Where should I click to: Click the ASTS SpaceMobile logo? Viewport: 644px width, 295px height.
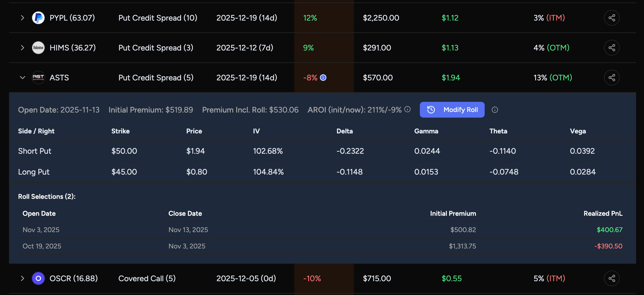point(38,78)
